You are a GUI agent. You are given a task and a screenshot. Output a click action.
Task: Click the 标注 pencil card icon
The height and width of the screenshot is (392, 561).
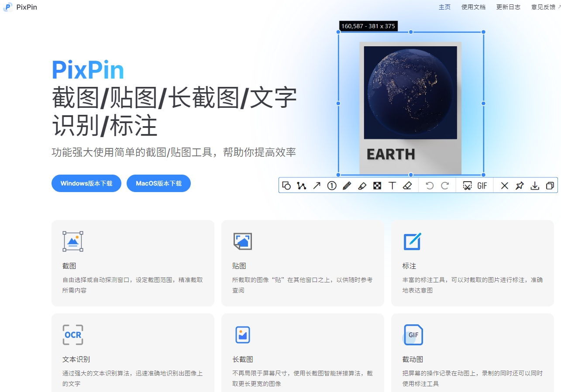(412, 241)
